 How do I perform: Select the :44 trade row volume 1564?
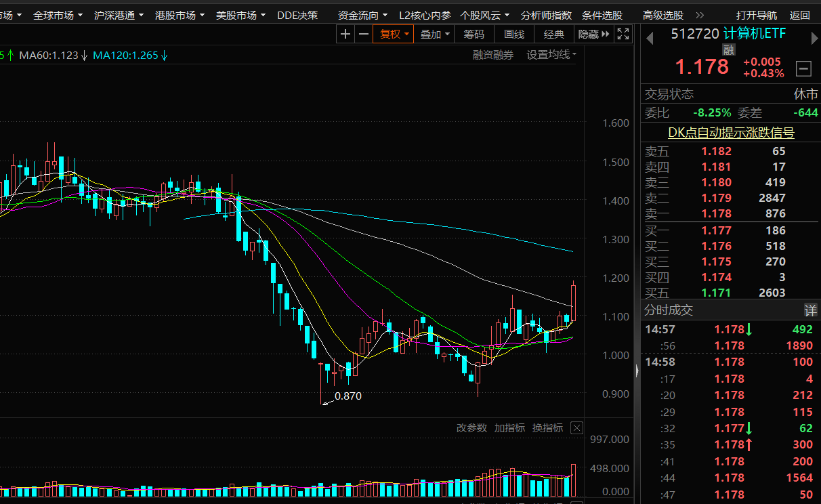(x=731, y=478)
